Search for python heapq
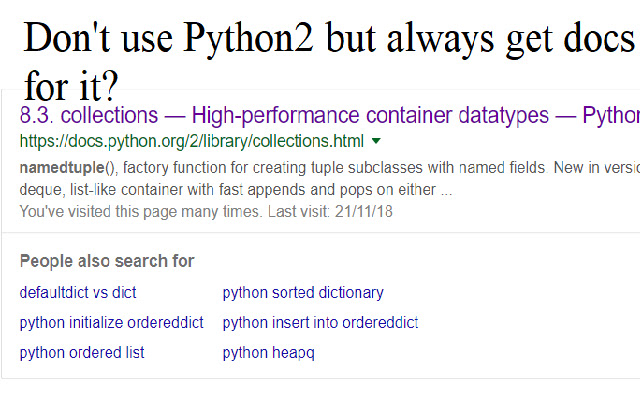 [268, 353]
